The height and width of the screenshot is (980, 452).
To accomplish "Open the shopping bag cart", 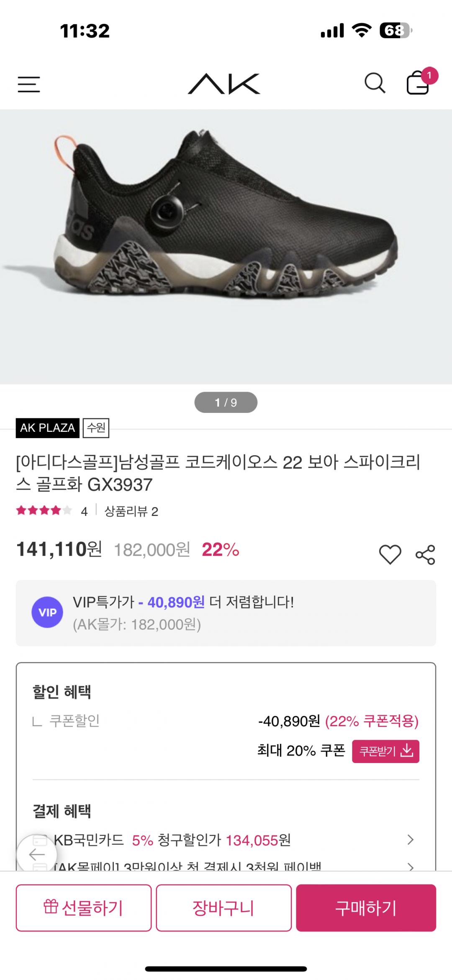I will tap(419, 83).
